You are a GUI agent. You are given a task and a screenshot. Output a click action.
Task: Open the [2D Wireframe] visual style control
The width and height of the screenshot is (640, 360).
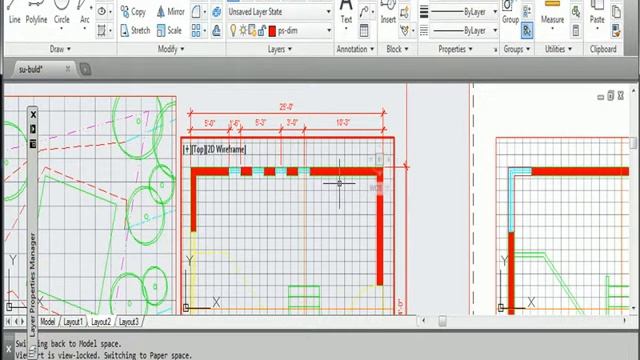pos(226,149)
